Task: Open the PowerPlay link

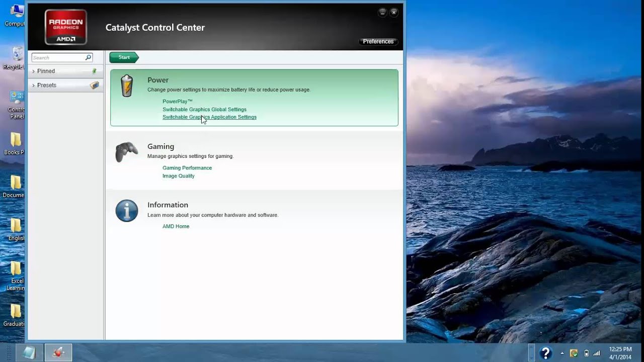Action: tap(177, 102)
